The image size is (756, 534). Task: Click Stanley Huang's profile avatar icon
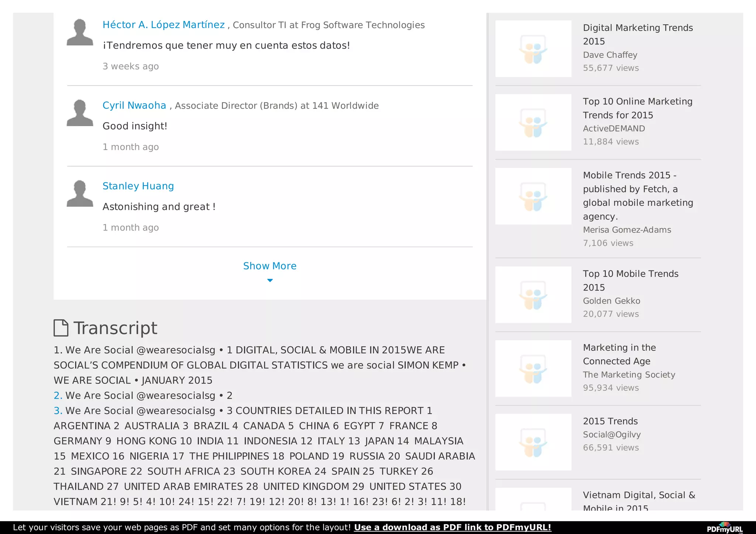[80, 193]
